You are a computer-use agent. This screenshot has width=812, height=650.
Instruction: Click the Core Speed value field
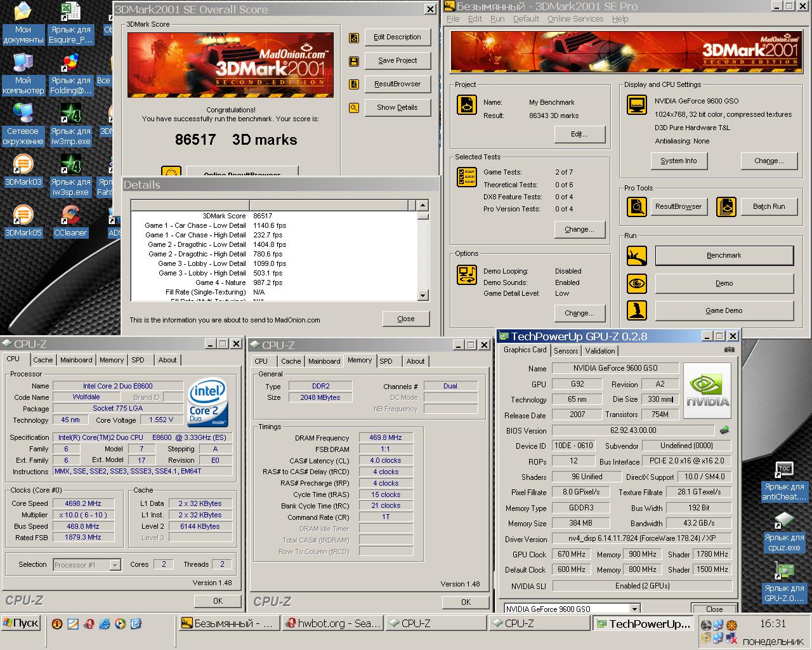(x=83, y=503)
